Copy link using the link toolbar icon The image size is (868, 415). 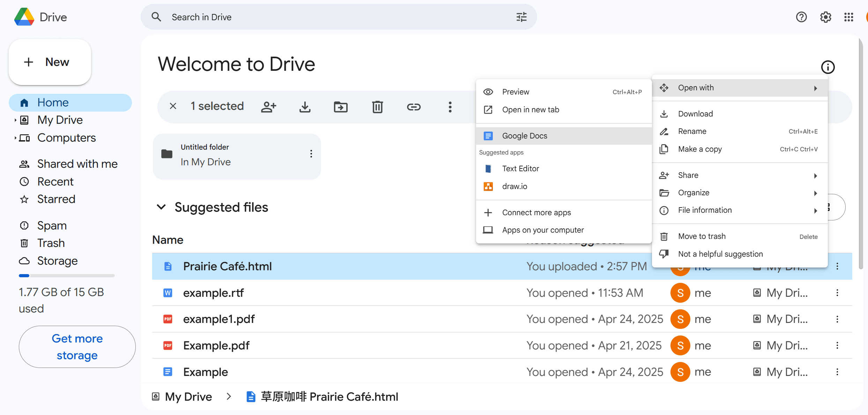414,107
